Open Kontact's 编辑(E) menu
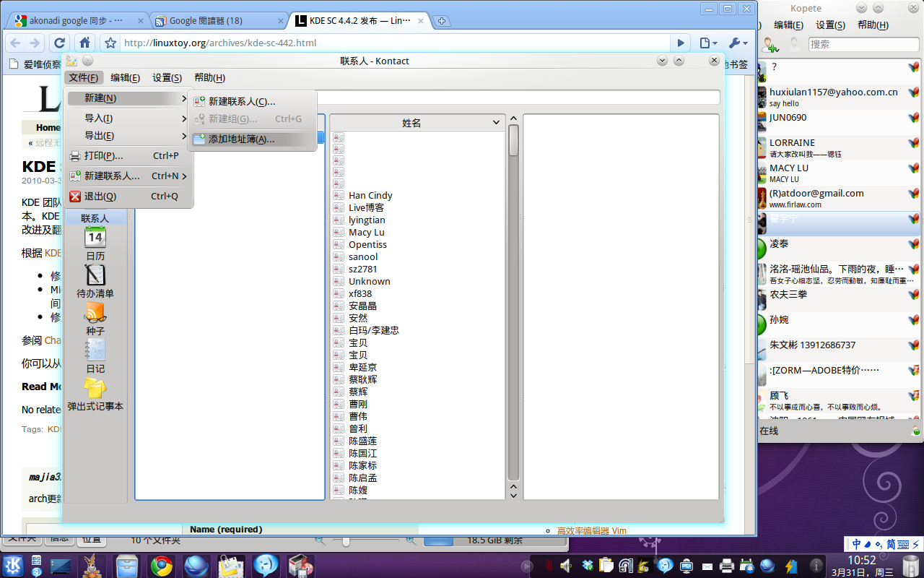The width and height of the screenshot is (924, 578). pyautogui.click(x=125, y=78)
